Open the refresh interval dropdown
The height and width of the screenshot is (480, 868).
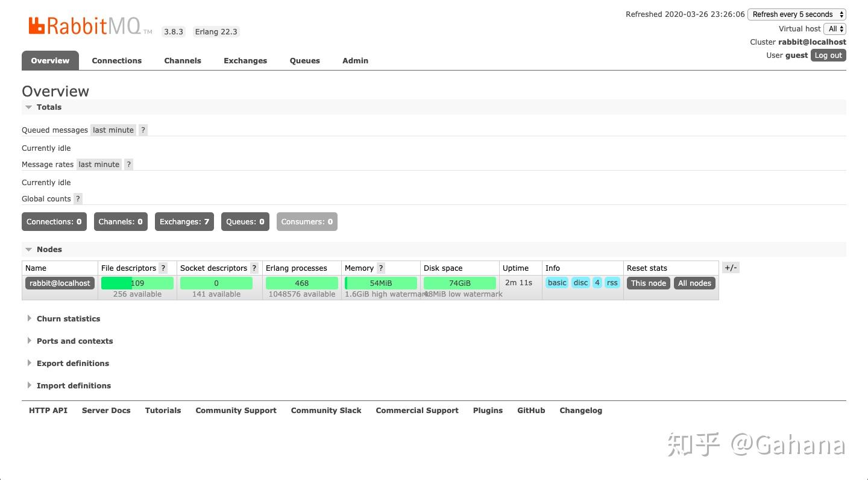point(796,14)
